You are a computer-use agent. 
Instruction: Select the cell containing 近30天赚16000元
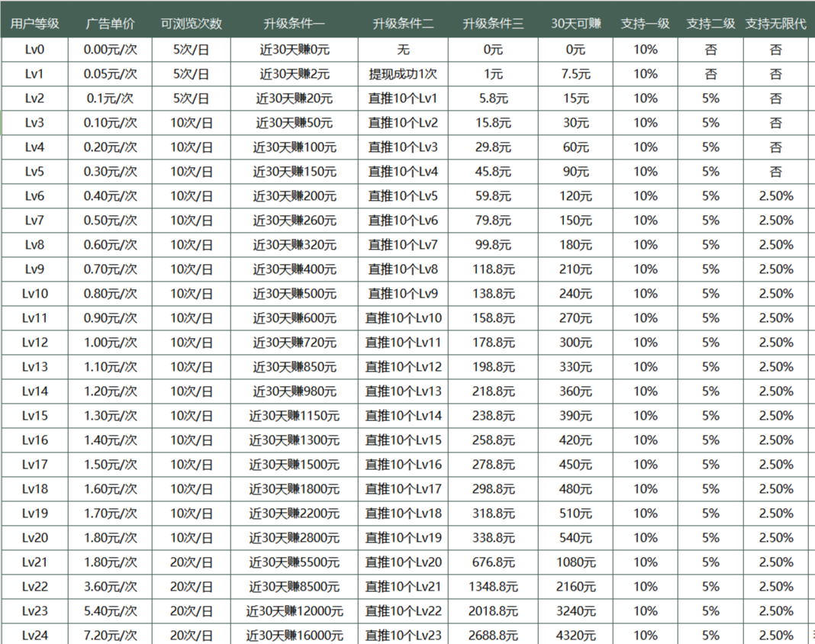(294, 636)
